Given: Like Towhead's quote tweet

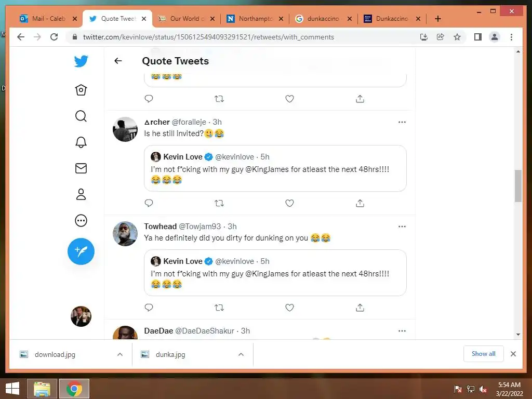Looking at the screenshot, I should (x=289, y=308).
